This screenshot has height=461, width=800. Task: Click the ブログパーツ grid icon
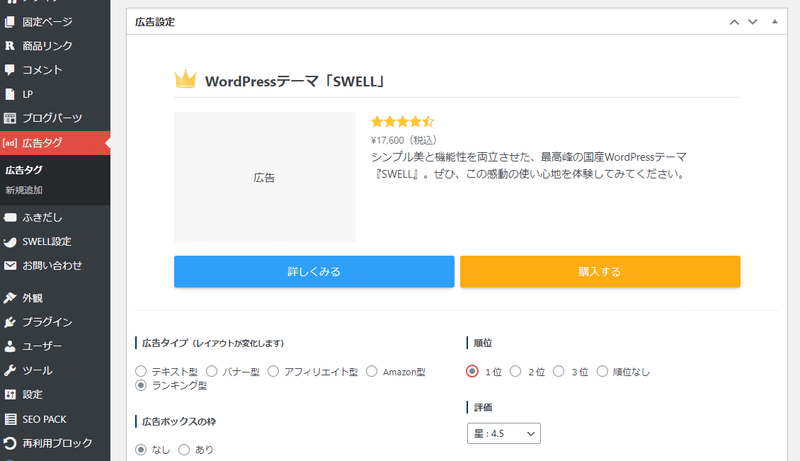click(10, 118)
